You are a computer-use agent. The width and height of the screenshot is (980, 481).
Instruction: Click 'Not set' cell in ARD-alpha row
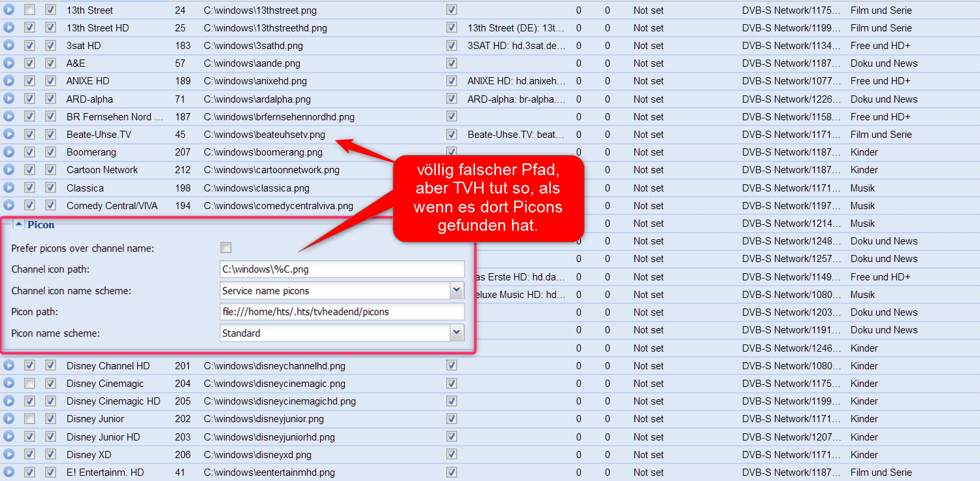coord(649,99)
